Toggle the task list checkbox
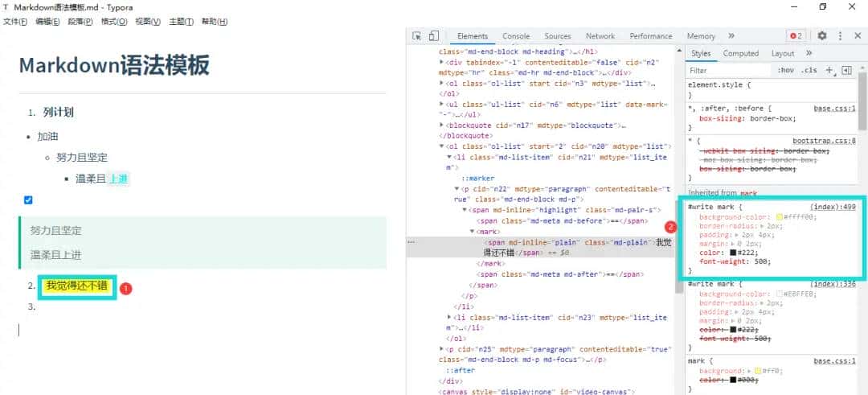 [x=28, y=200]
